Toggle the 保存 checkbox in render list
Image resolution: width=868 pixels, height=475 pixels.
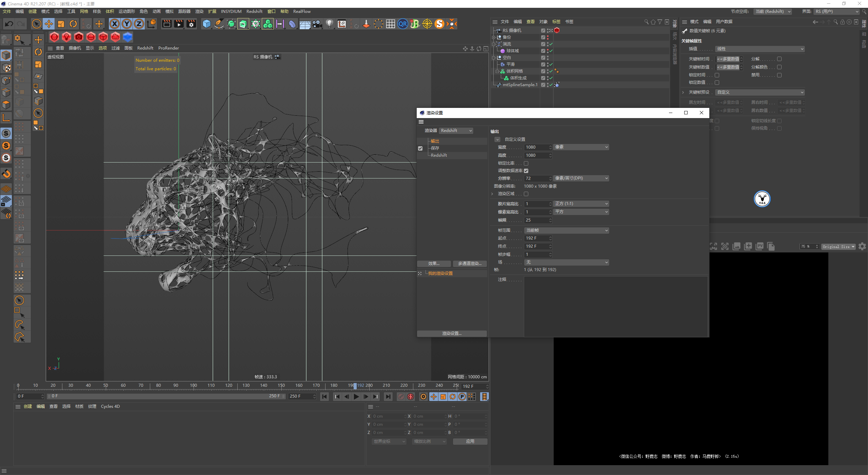click(x=420, y=148)
